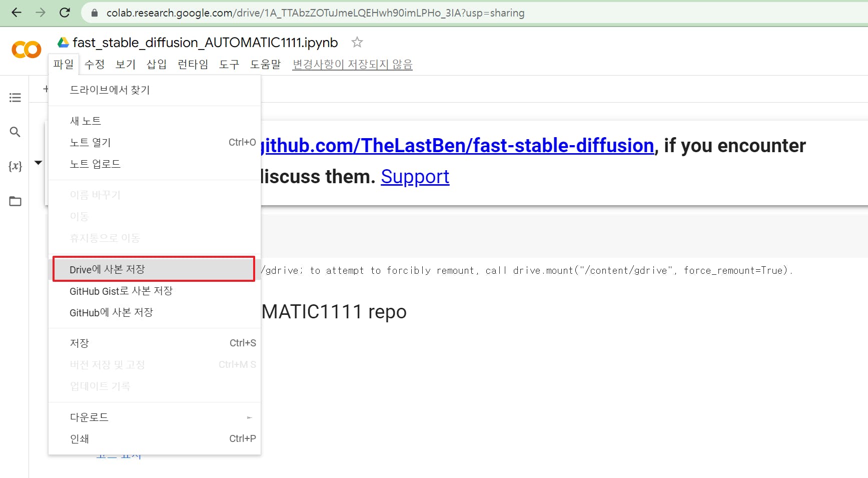The width and height of the screenshot is (868, 478).
Task: Open the 수정 menu
Action: pyautogui.click(x=95, y=64)
